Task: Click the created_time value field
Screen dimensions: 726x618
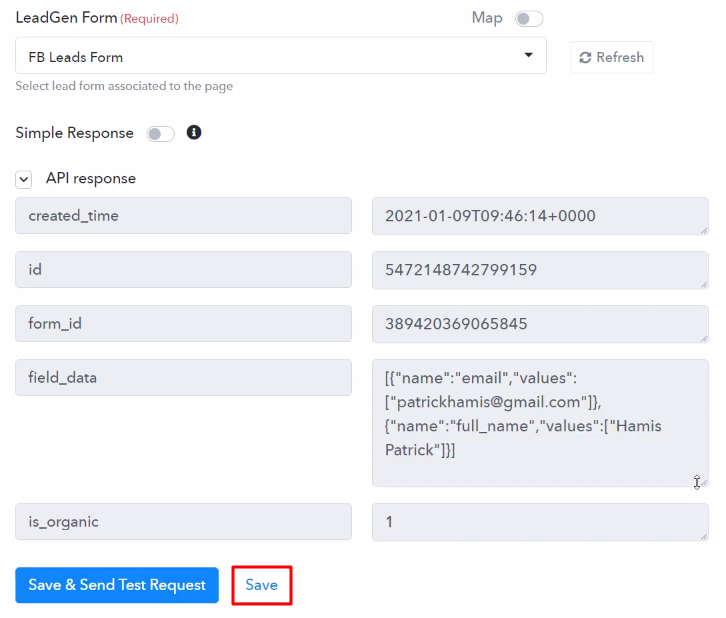Action: 539,216
